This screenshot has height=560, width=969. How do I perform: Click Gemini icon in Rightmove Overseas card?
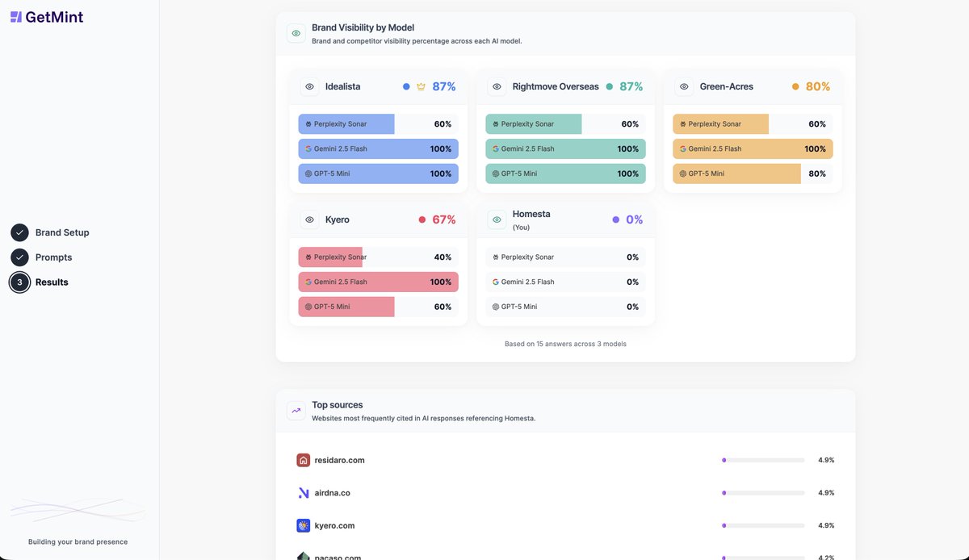[496, 148]
